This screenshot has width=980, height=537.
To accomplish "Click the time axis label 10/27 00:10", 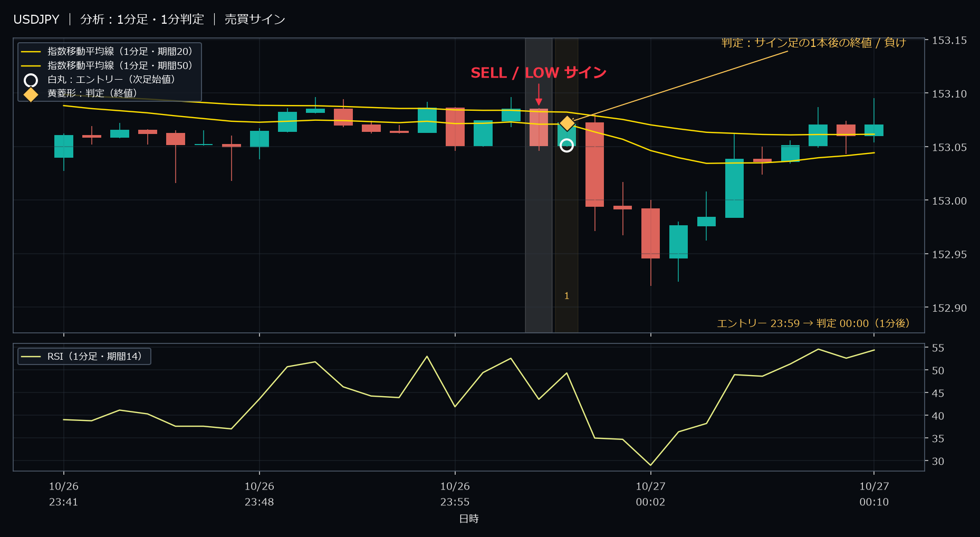I will pyautogui.click(x=874, y=494).
